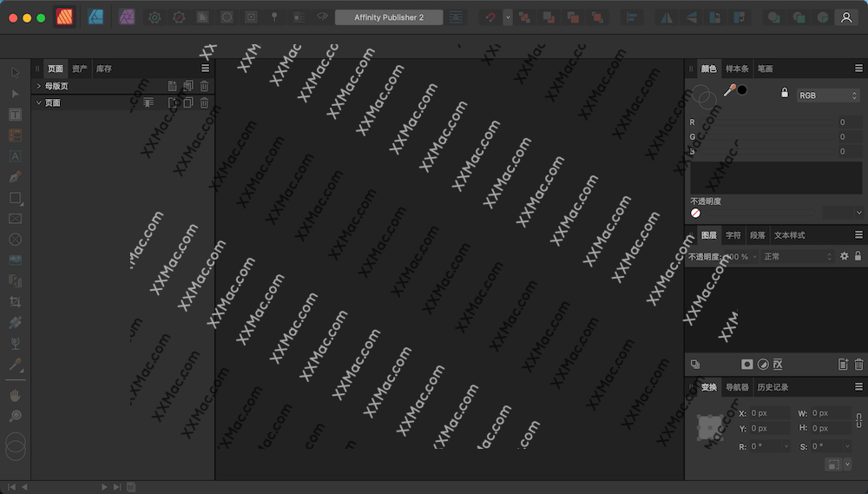Open the snapping options dropdown arrow
868x494 pixels.
coord(508,17)
